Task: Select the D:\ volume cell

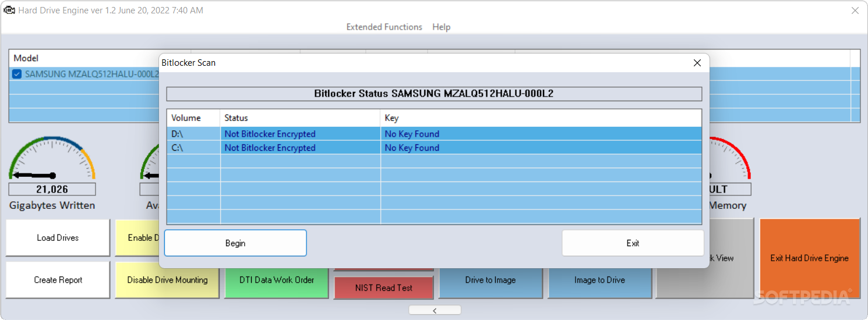Action: pos(193,134)
